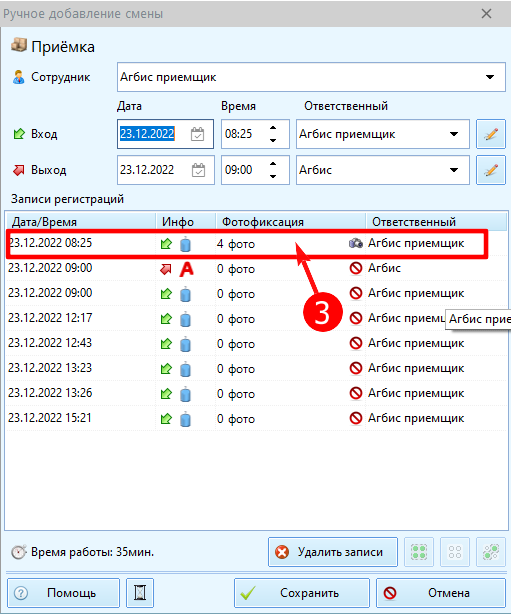
Task: Click the hourglass icon button
Action: point(140,593)
